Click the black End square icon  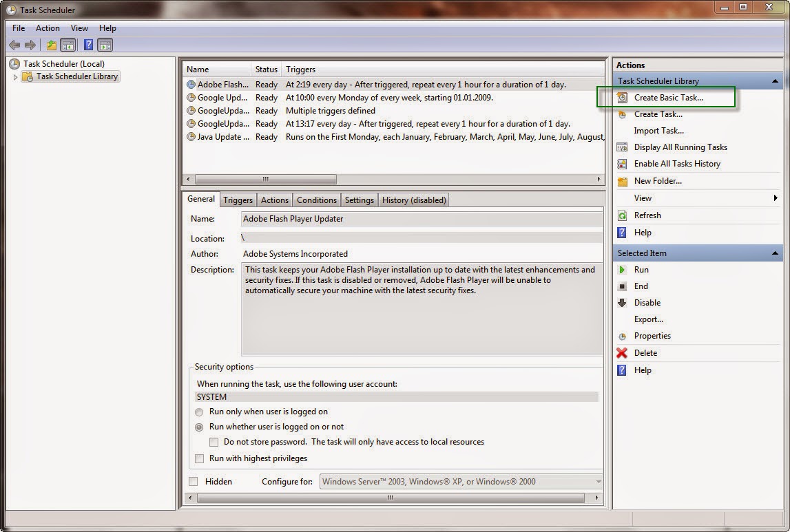tap(622, 286)
